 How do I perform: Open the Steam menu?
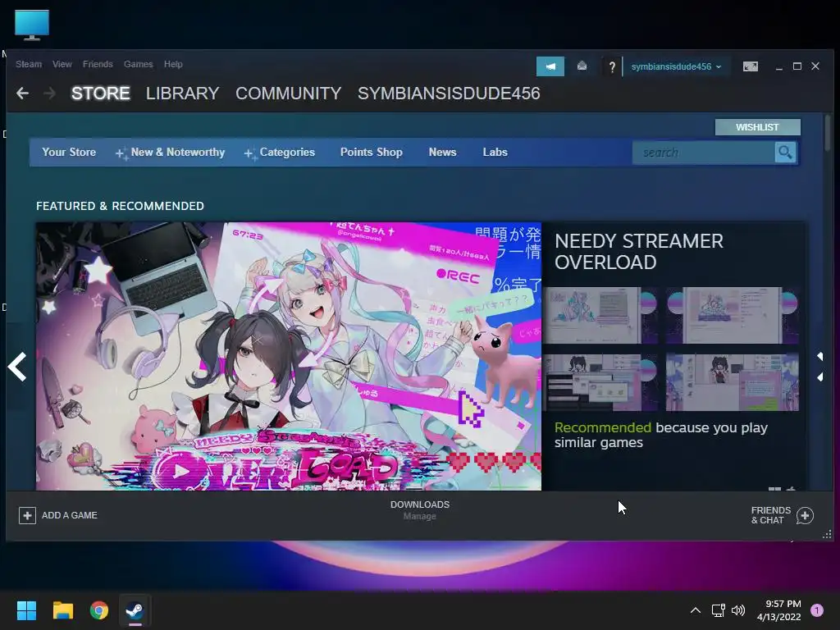pyautogui.click(x=29, y=64)
